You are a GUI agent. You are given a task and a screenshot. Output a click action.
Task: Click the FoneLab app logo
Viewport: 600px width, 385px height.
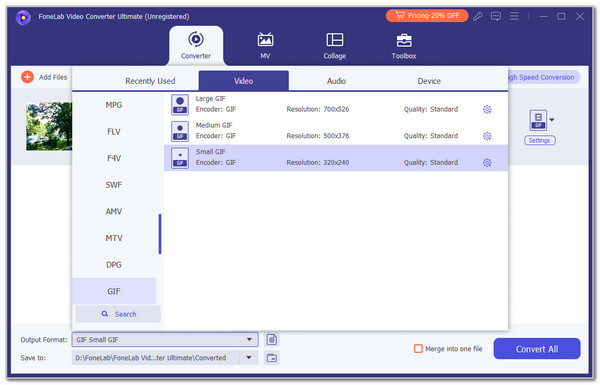(x=23, y=17)
